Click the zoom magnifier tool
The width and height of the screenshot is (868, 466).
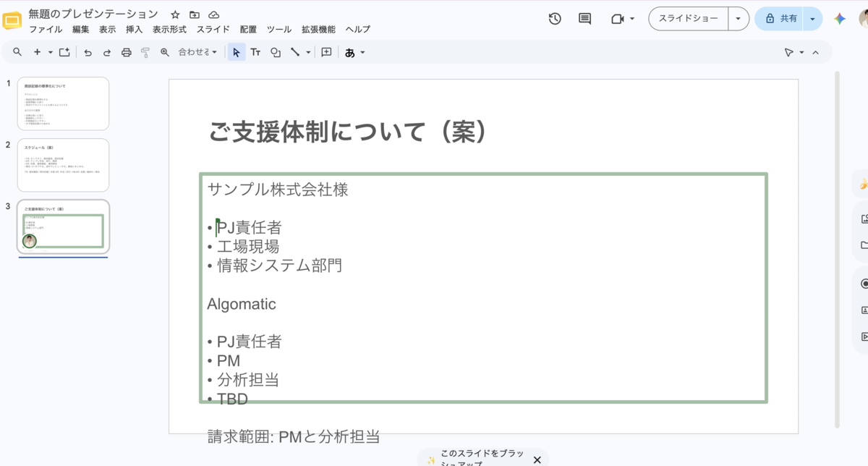click(165, 52)
